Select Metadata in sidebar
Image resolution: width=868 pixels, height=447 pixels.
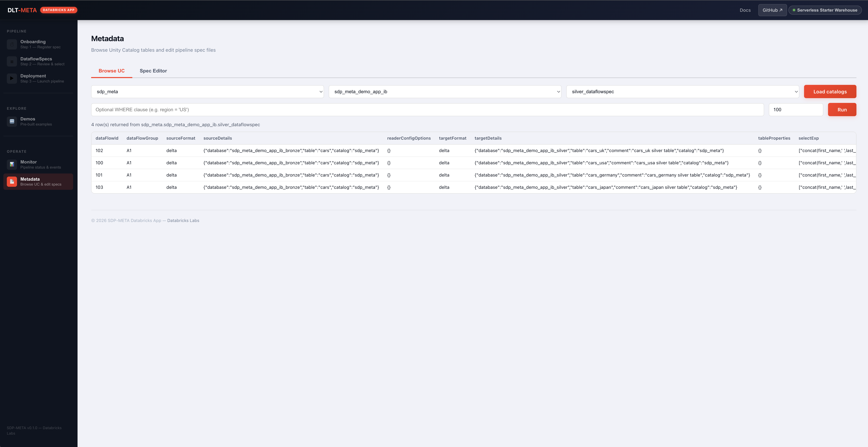(x=38, y=182)
